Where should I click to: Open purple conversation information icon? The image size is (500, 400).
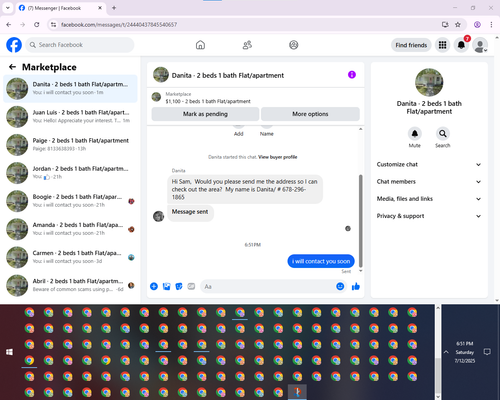352,75
